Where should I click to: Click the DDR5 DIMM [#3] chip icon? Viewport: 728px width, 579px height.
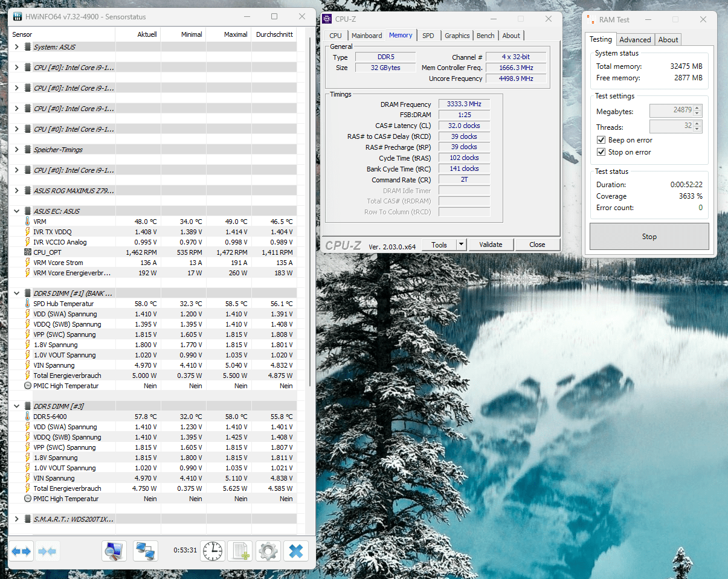[28, 406]
